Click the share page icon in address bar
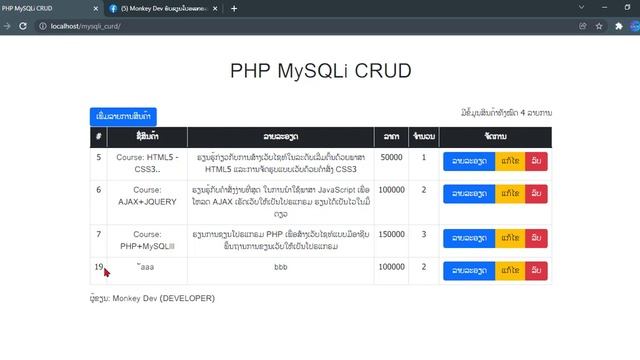The width and height of the screenshot is (640, 360). tap(582, 26)
